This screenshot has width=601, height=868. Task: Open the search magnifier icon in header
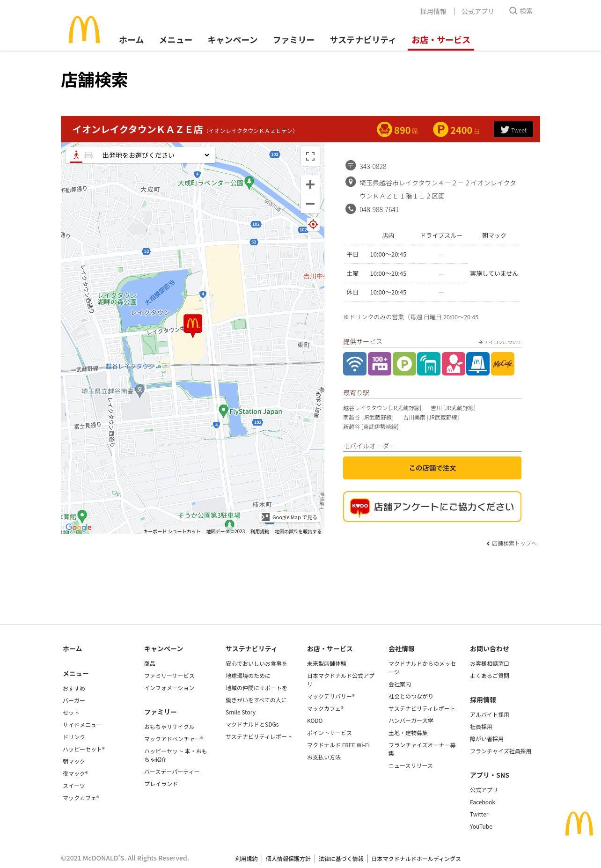513,11
